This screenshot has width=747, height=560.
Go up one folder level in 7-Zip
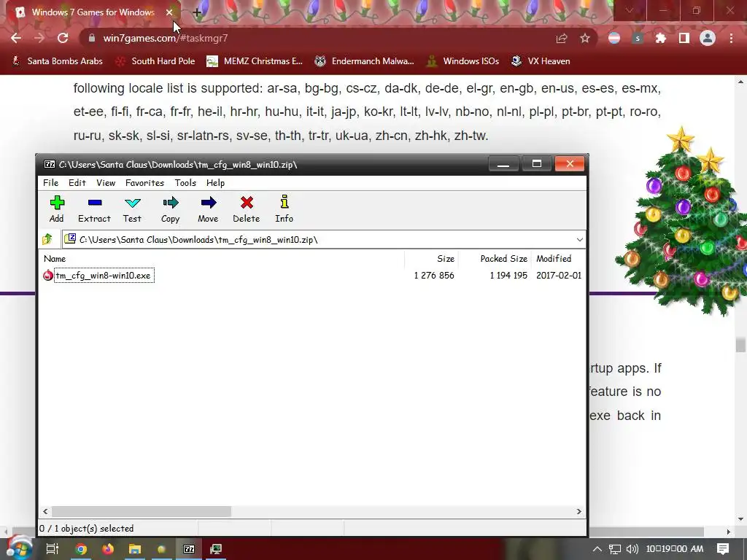point(47,239)
